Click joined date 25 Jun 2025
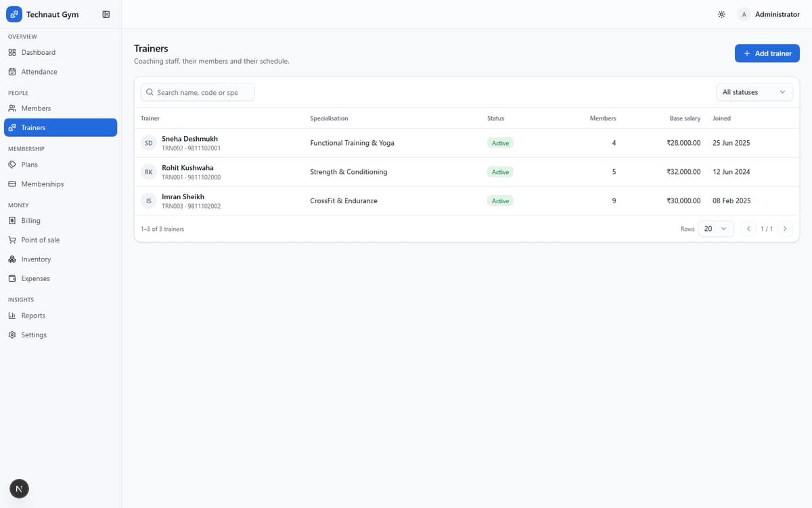This screenshot has height=508, width=812. tap(731, 143)
